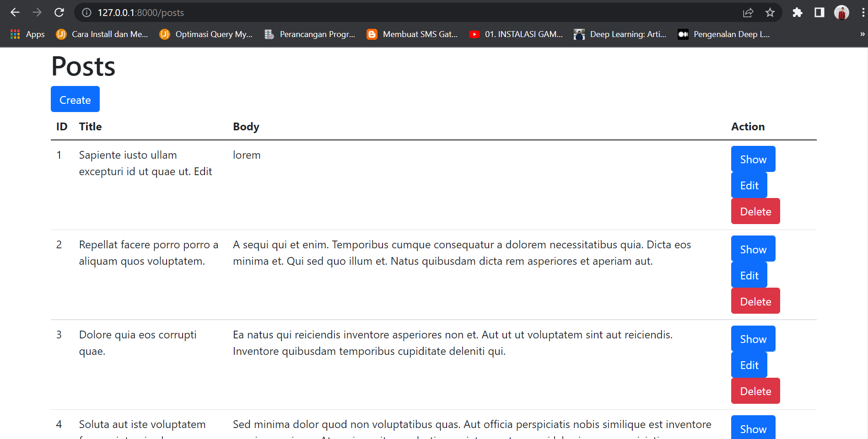The height and width of the screenshot is (439, 868).
Task: Expand the hidden bookmarks overflow chevron
Action: [x=862, y=34]
